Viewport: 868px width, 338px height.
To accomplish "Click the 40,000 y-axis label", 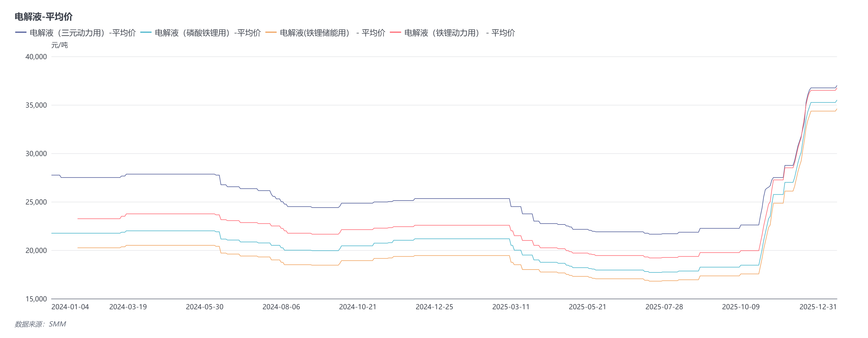I will [x=36, y=57].
